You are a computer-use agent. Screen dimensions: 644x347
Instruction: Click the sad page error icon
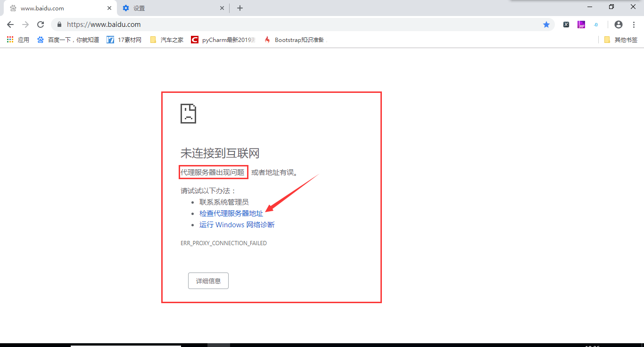click(x=188, y=114)
